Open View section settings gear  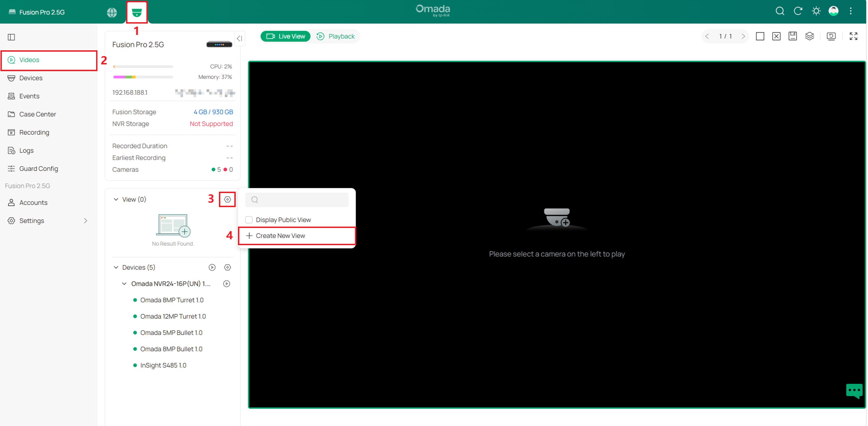click(x=227, y=199)
